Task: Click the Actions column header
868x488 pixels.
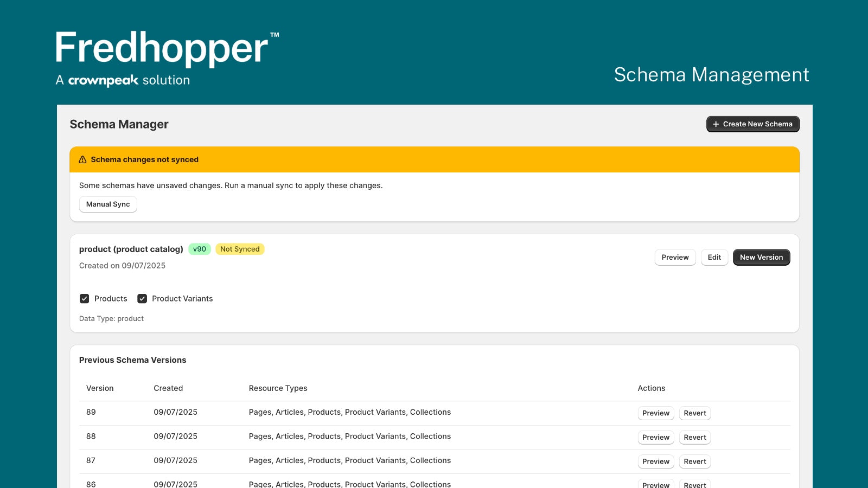Action: 651,388
